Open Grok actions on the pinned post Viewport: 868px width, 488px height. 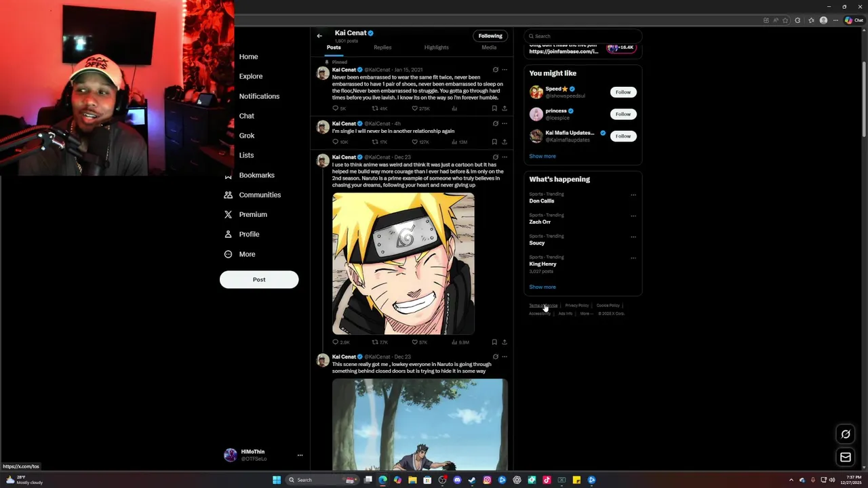pos(495,70)
